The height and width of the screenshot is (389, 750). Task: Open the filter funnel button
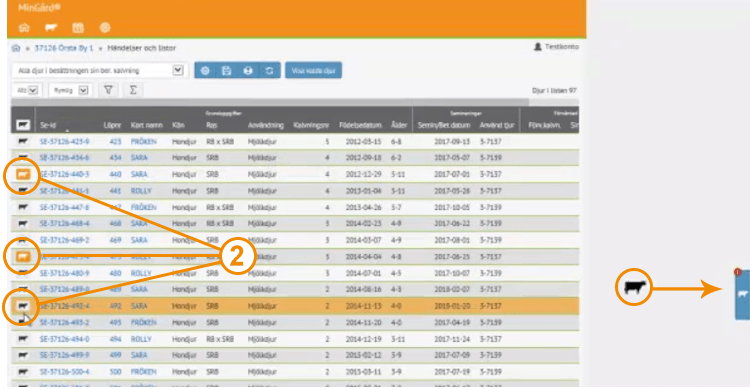pyautogui.click(x=109, y=90)
